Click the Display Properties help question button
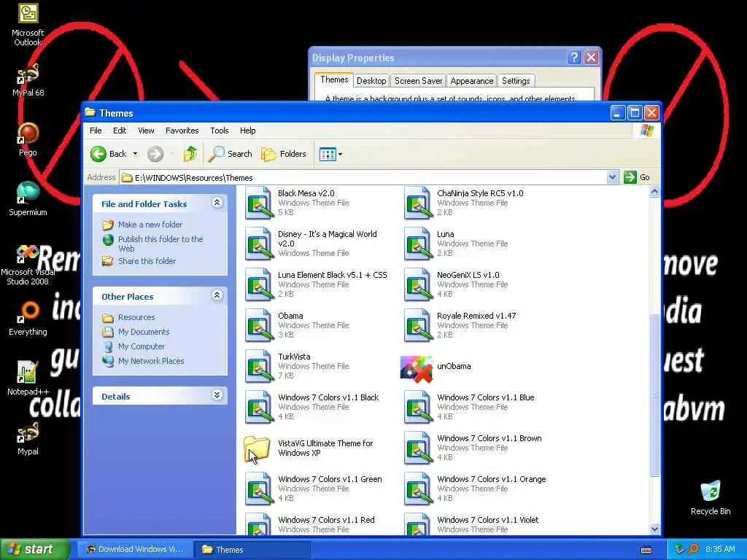 pos(574,58)
